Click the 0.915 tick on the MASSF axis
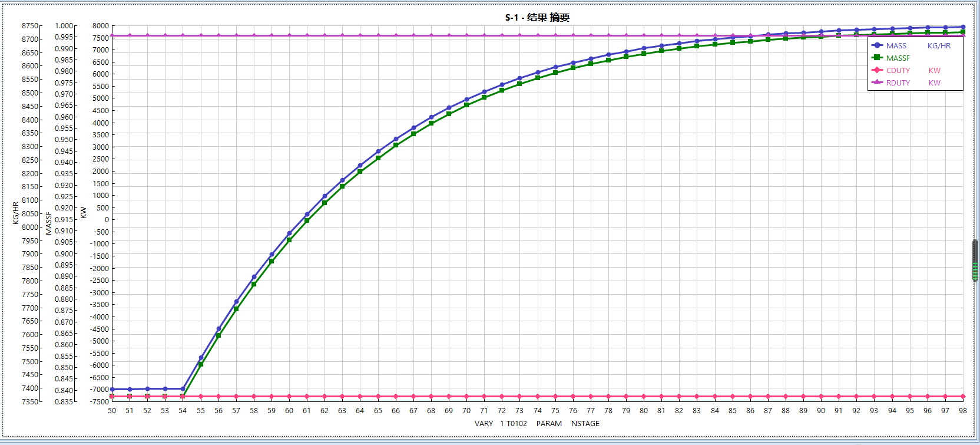 pyautogui.click(x=64, y=219)
